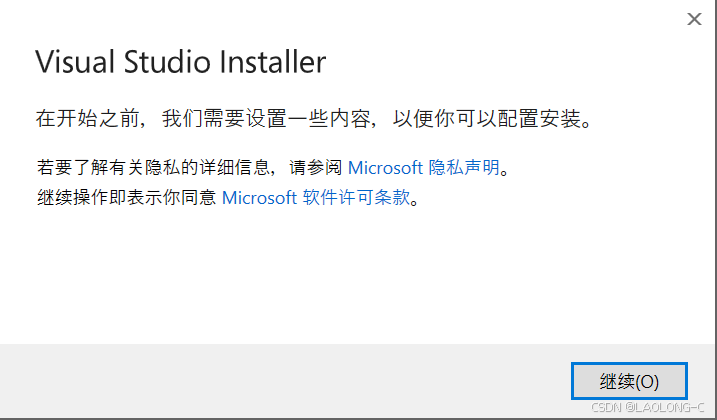The height and width of the screenshot is (420, 717).
Task: Click the 我们需要设置一些内容 phrase
Action: pyautogui.click(x=266, y=118)
